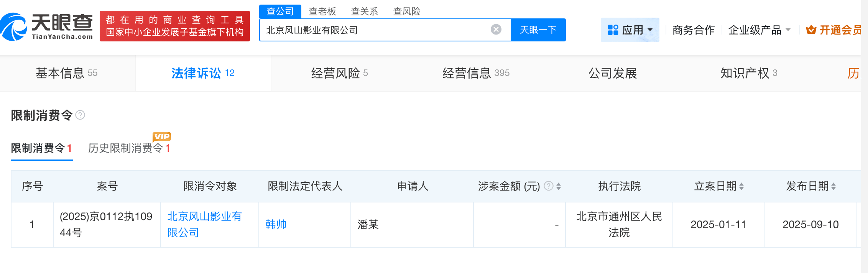
Task: Open the 北京风山影业有限公司 link in table
Action: (x=205, y=224)
